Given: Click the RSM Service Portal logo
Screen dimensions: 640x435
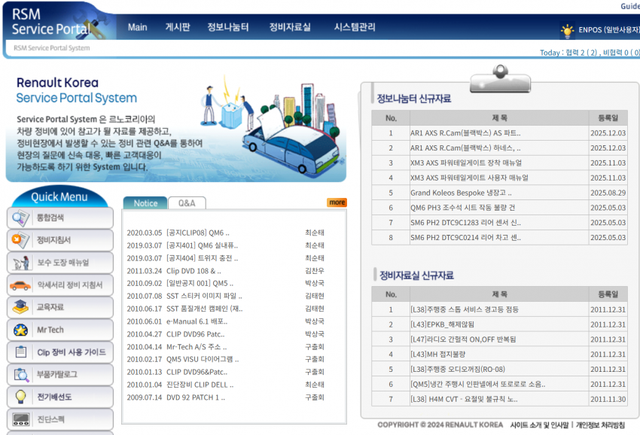Looking at the screenshot, I should [48, 22].
